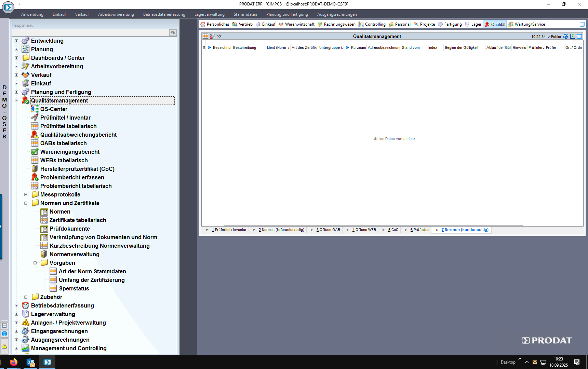The width and height of the screenshot is (588, 369).
Task: Click the filter funnel icon in panel header
Action: pos(212,36)
